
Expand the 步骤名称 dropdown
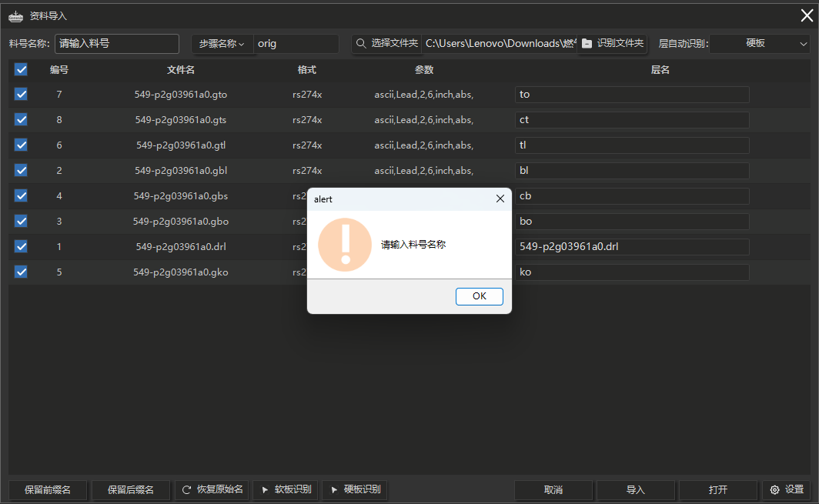(222, 44)
